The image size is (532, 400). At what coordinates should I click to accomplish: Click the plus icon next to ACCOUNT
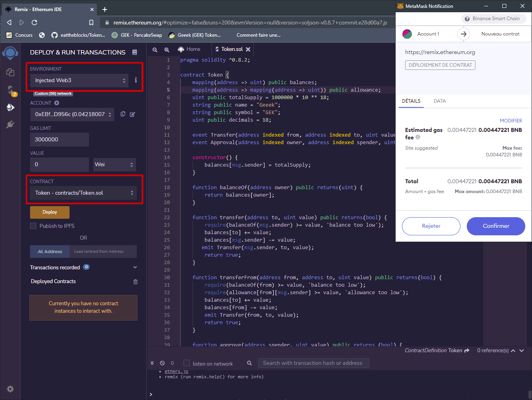pyautogui.click(x=57, y=103)
